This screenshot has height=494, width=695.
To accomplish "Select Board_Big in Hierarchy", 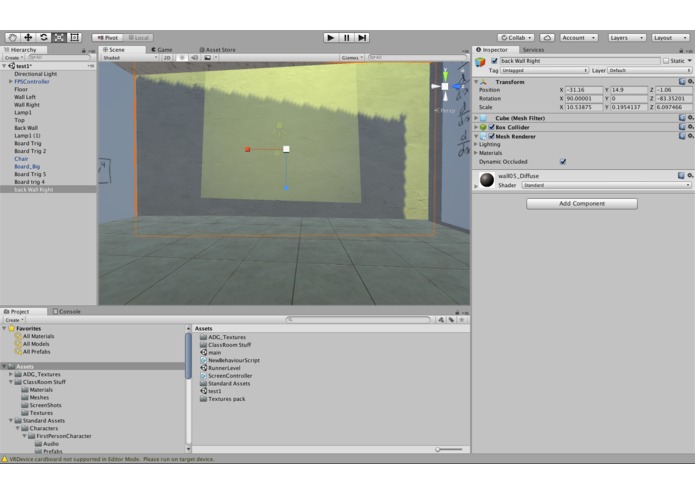I will [27, 167].
